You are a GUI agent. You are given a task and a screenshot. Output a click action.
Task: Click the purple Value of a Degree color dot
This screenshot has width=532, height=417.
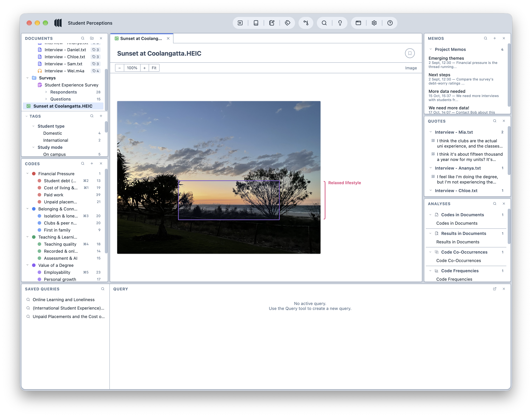[x=34, y=265]
